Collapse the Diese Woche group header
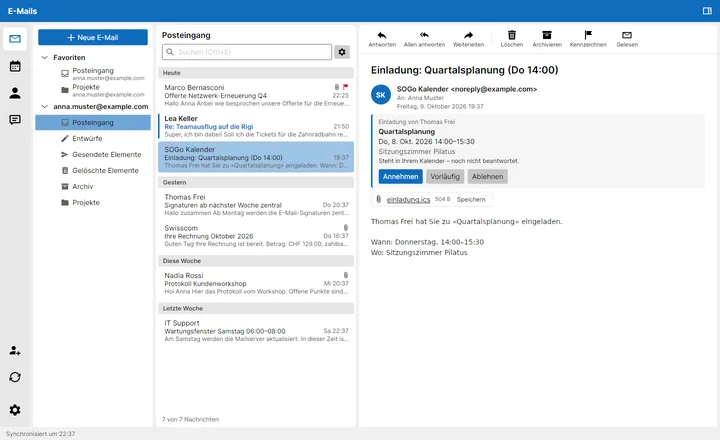The height and width of the screenshot is (440, 720). (256, 260)
